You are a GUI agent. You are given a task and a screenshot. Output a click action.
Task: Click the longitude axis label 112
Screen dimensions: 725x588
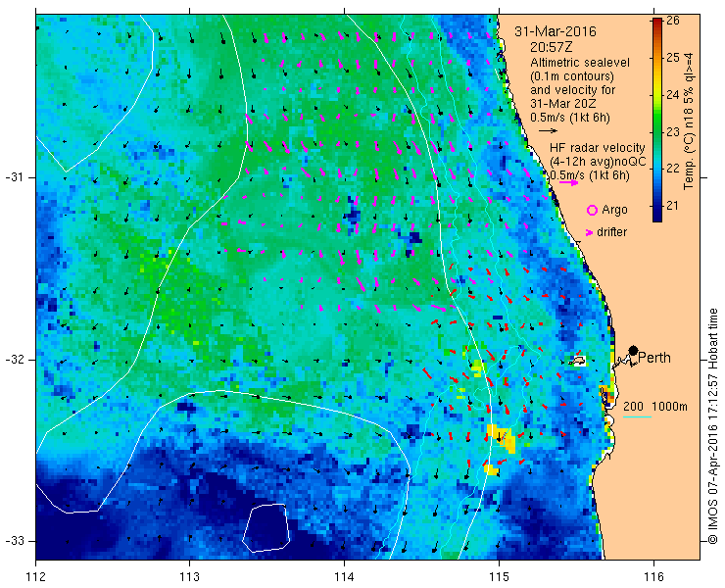coord(35,577)
